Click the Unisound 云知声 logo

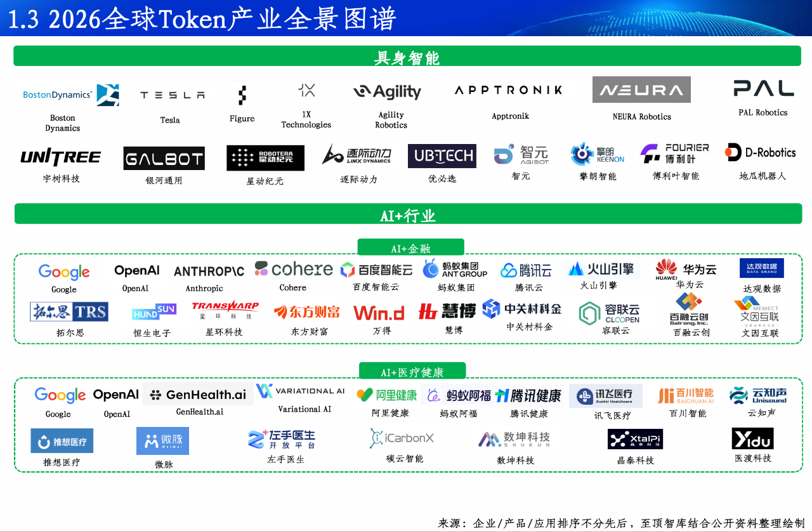coord(758,395)
